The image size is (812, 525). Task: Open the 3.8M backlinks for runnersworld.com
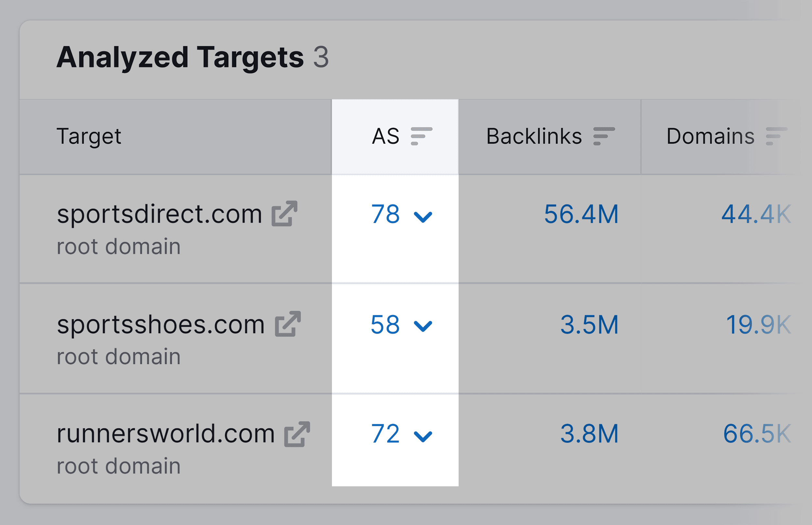pyautogui.click(x=588, y=434)
